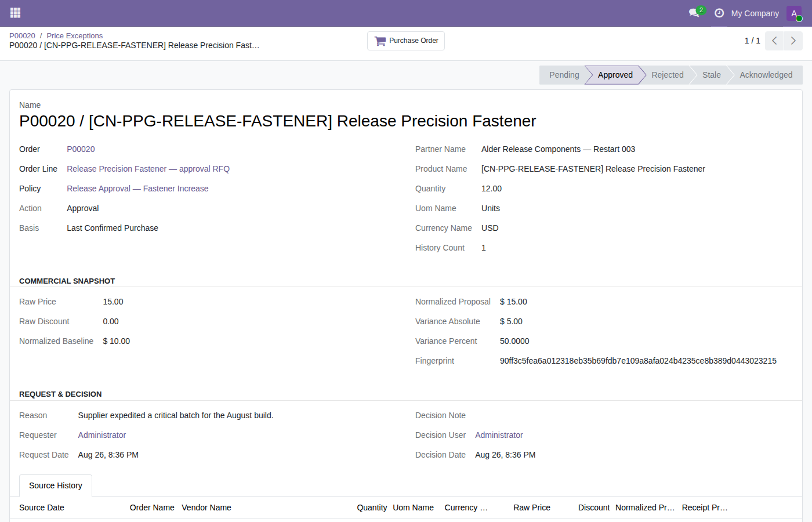
Task: Select the record title P00020 Release Precision Fastener
Action: (278, 121)
